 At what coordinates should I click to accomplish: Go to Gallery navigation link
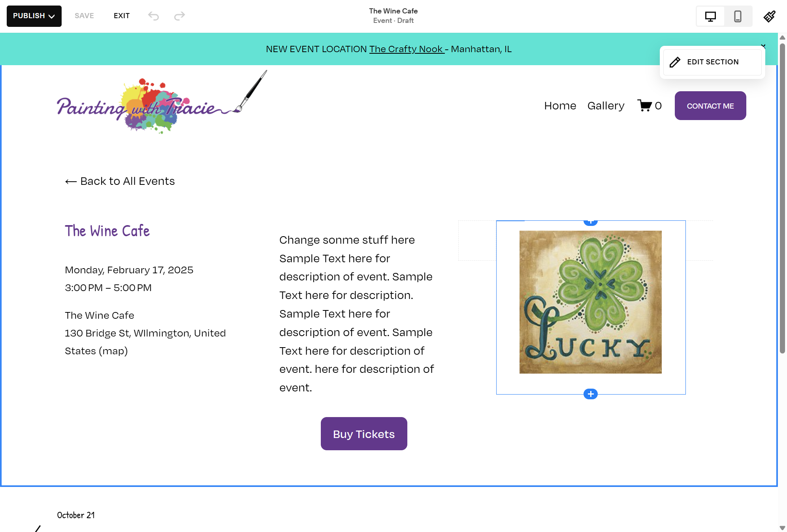click(606, 106)
